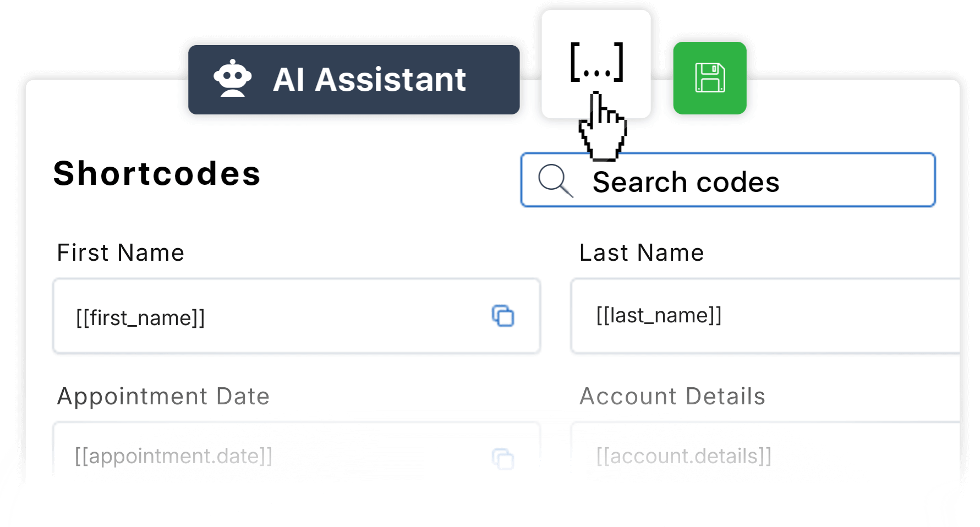Copy the [[first_name]] shortcode
The width and height of the screenshot is (980, 527).
click(503, 316)
